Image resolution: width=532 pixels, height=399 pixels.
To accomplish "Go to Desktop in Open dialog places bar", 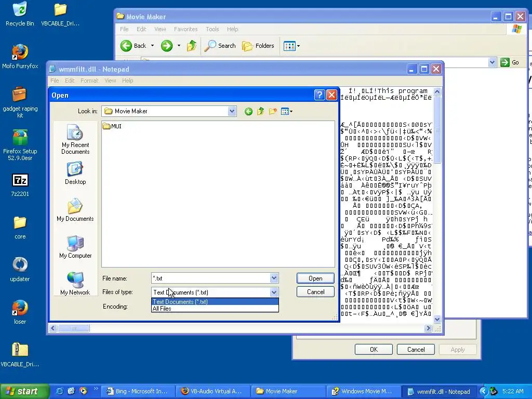I will tap(75, 173).
